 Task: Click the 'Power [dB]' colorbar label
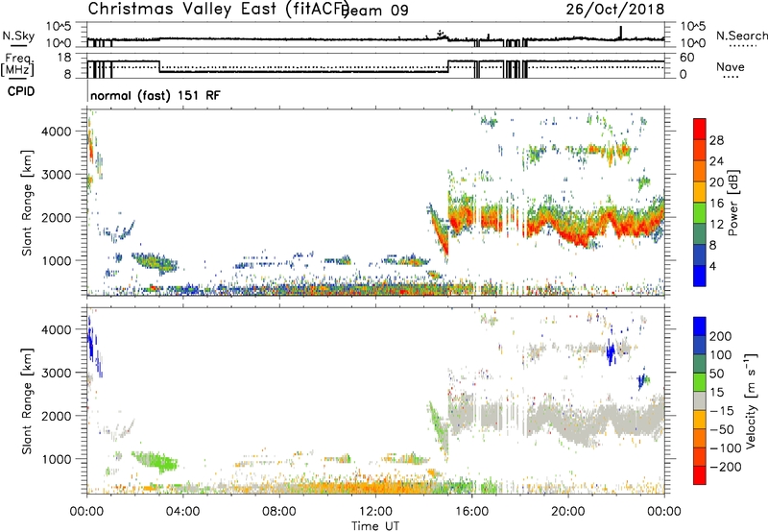coord(733,203)
